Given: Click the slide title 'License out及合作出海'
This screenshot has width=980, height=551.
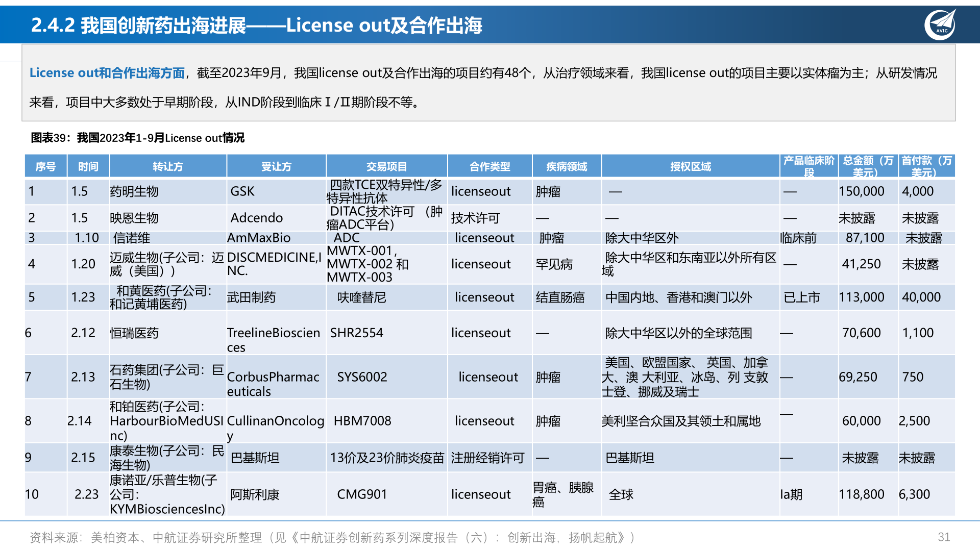Looking at the screenshot, I should (384, 25).
